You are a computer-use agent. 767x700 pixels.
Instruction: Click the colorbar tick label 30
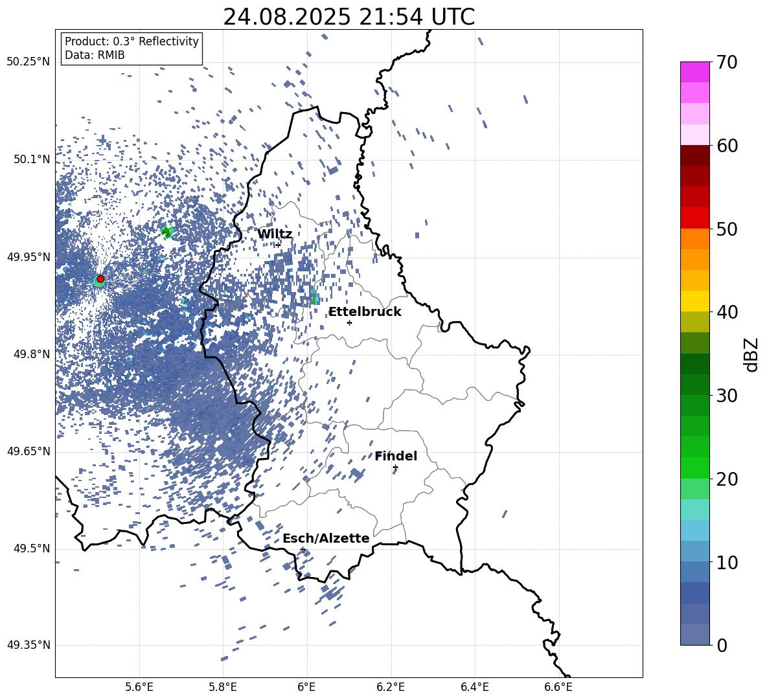pyautogui.click(x=727, y=396)
